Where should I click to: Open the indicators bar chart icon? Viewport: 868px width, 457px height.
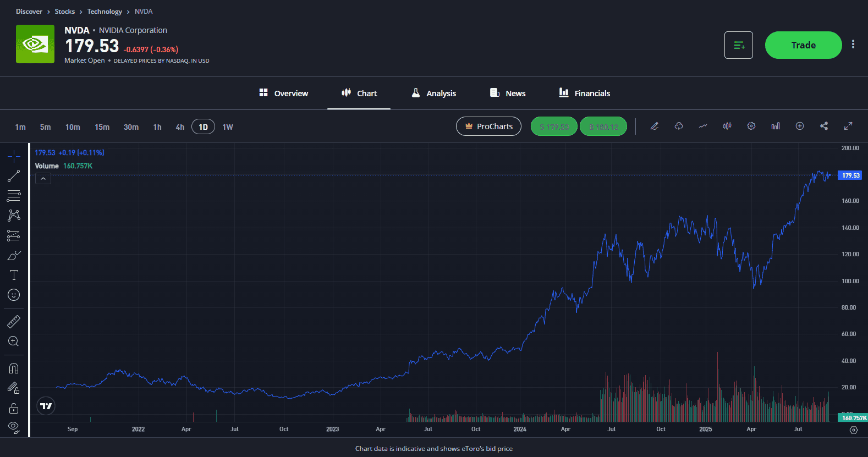tap(776, 126)
